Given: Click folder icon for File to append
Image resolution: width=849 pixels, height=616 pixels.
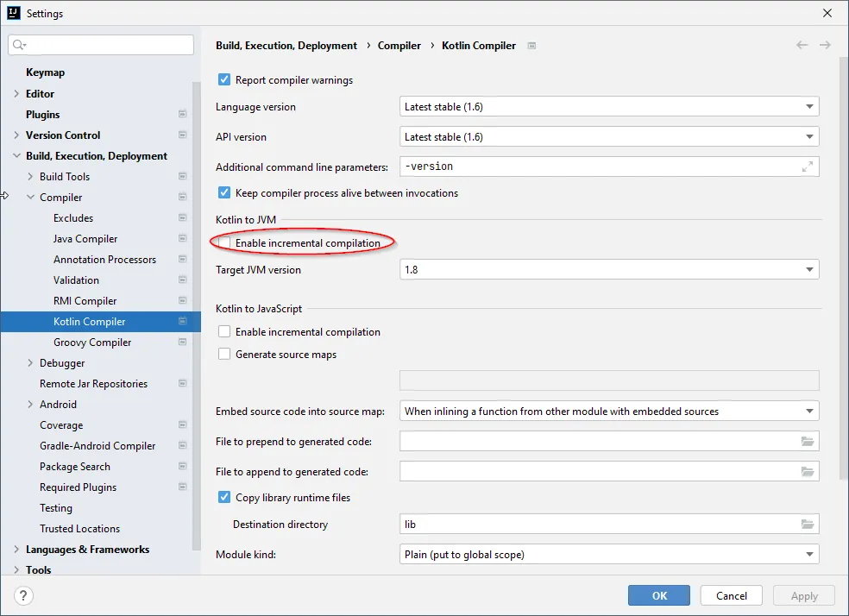Looking at the screenshot, I should [808, 471].
